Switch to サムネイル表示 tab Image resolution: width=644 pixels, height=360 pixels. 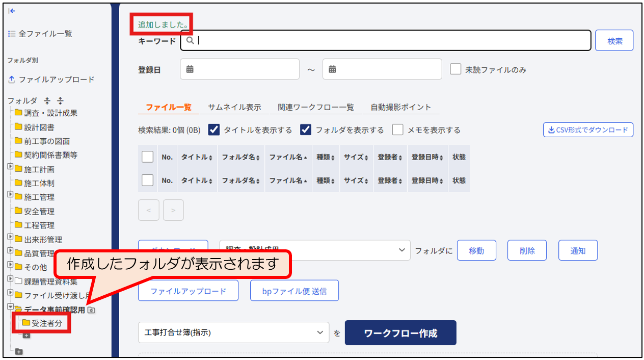(x=234, y=107)
